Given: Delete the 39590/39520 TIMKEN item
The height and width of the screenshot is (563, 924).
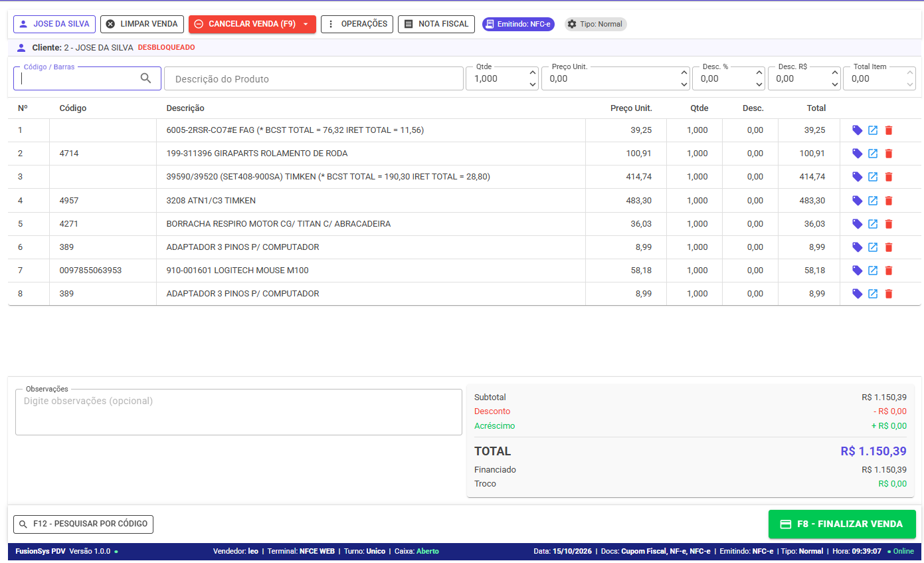Looking at the screenshot, I should pos(889,177).
